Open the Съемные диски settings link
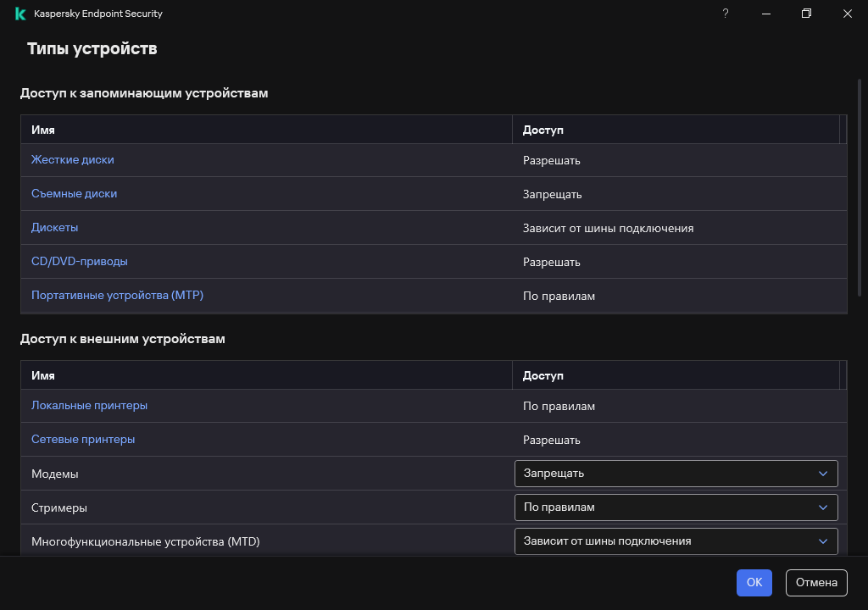The image size is (868, 610). [x=74, y=194]
